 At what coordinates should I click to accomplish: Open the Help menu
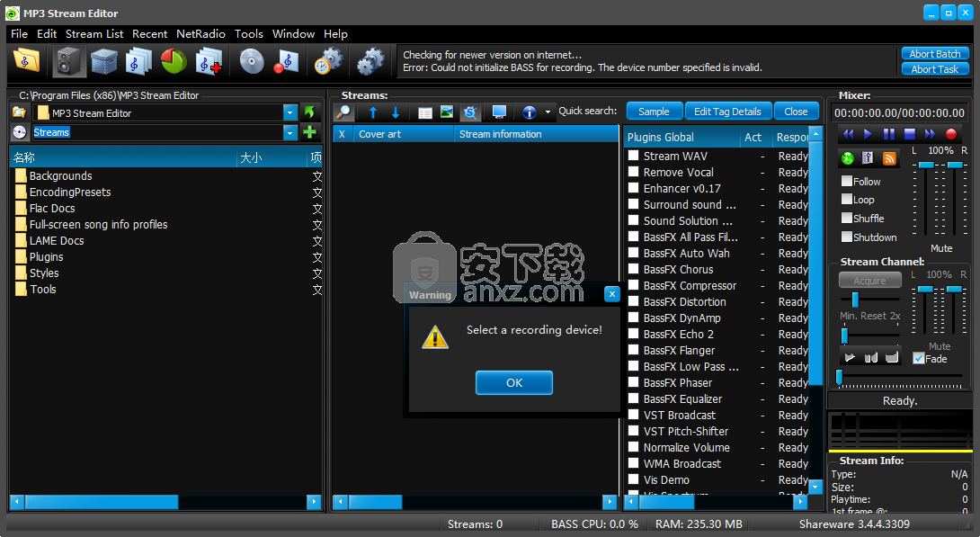(335, 34)
